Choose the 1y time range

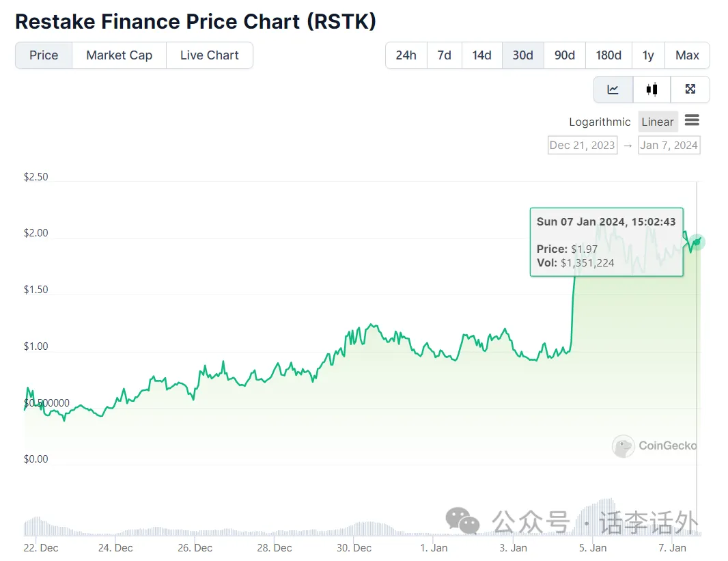(648, 55)
